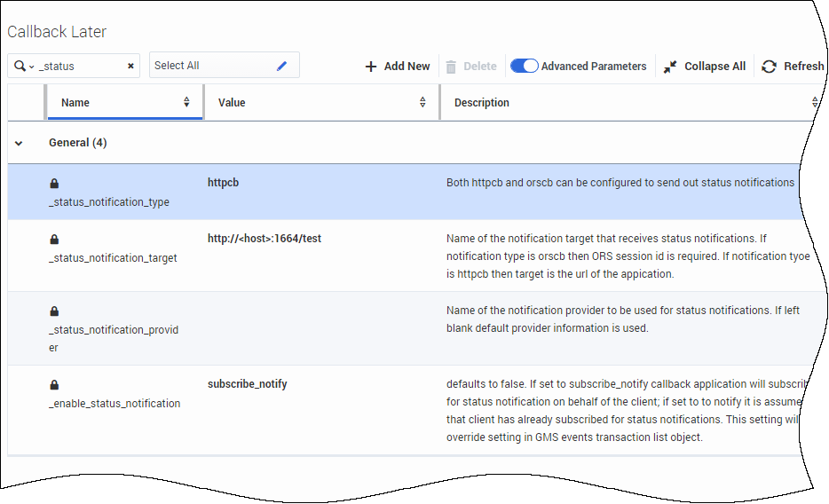The image size is (829, 504).
Task: Select the _status_notification_target parameter name
Action: click(x=113, y=258)
